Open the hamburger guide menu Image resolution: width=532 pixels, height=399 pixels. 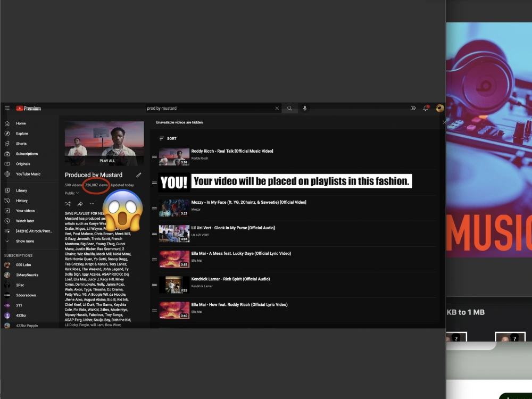pos(7,108)
